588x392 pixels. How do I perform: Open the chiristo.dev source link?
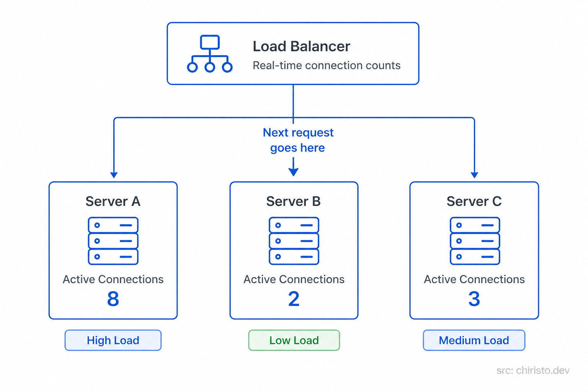(x=532, y=371)
